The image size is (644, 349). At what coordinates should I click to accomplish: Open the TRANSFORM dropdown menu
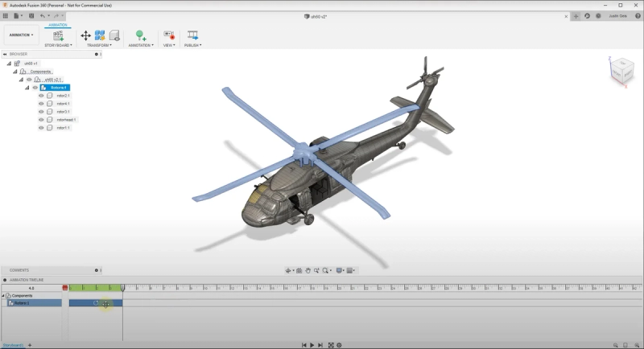pos(99,45)
